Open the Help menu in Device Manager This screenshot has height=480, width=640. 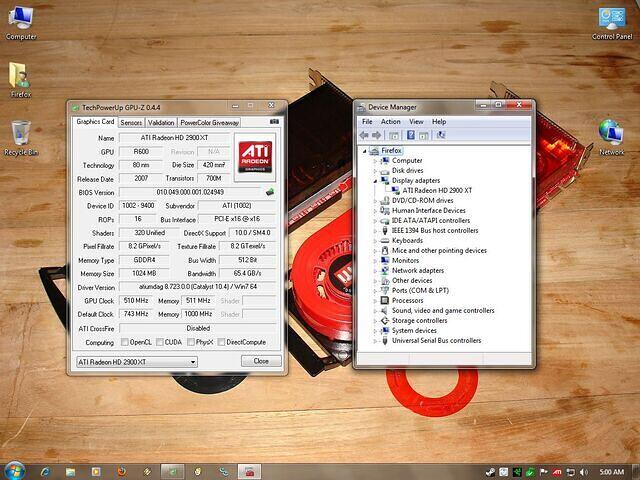tap(439, 122)
